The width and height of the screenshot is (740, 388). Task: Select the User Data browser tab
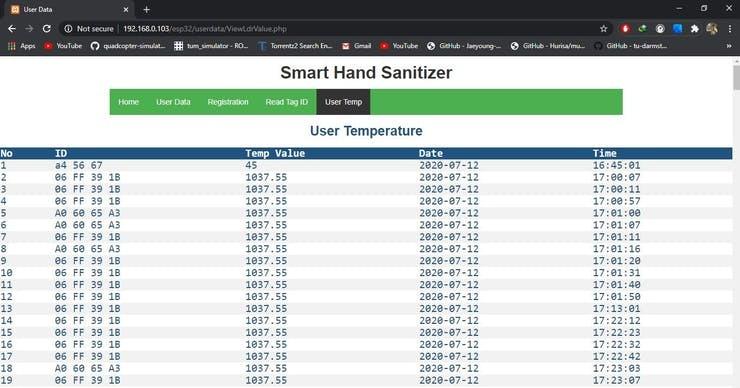[69, 9]
